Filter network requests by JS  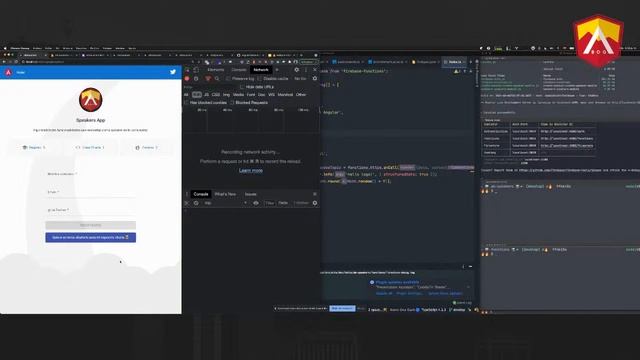pyautogui.click(x=207, y=95)
